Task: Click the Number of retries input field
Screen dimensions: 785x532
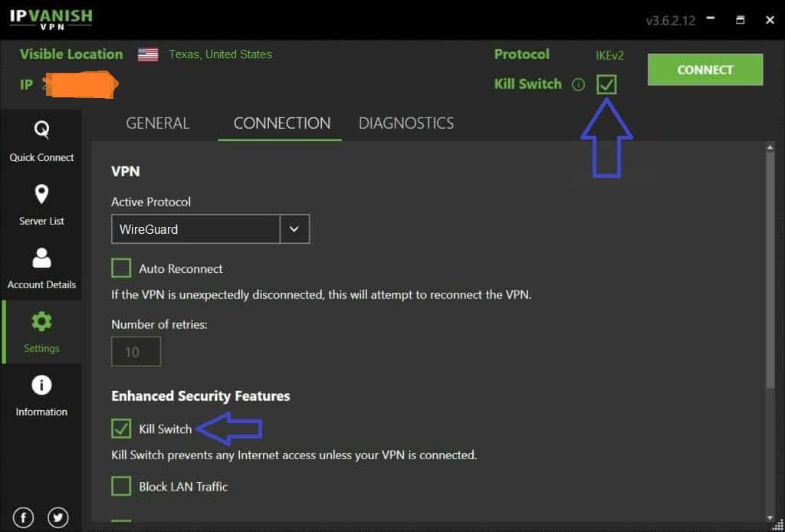Action: click(x=136, y=351)
